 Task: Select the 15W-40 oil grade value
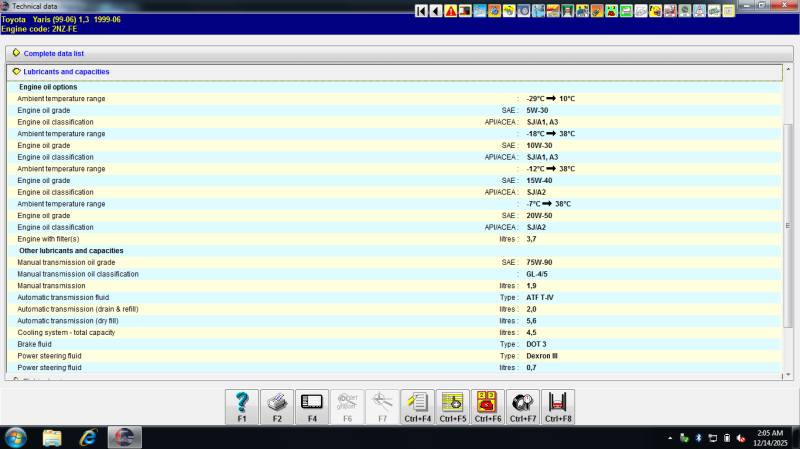pyautogui.click(x=539, y=181)
